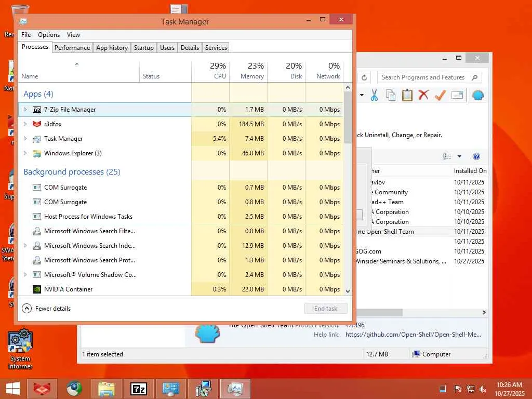Screen dimensions: 532x399
Task: Click the red X Delete icon in the toolbar
Action: pos(423,96)
